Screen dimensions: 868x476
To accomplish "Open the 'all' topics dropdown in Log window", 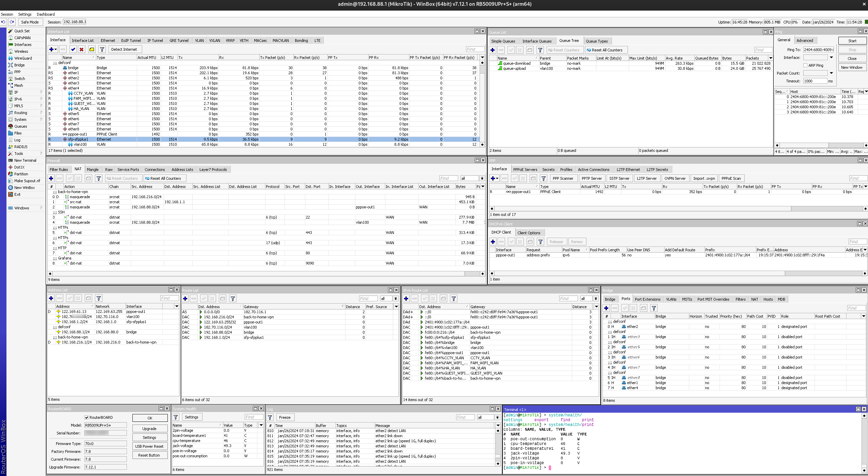I will (x=497, y=417).
